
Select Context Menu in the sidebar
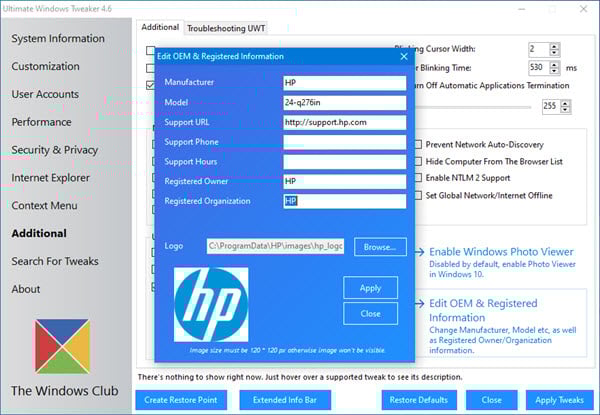coord(45,205)
